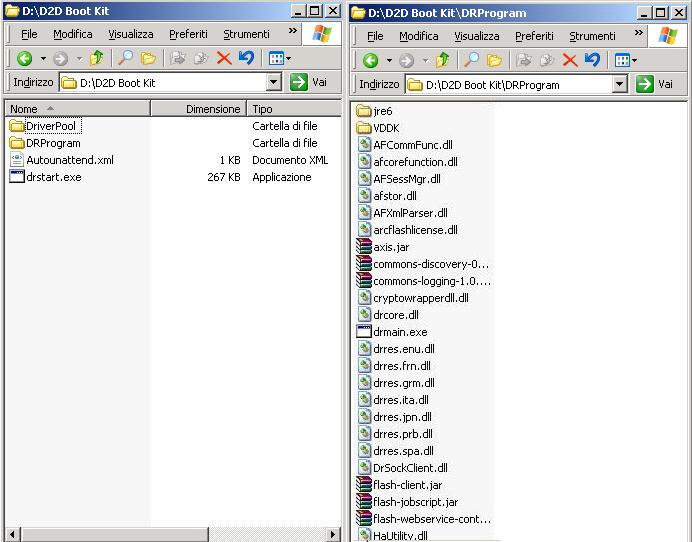Expand the address dropdown showing D:\D2D Boot Kit\DRProgram
The height and width of the screenshot is (542, 692).
(x=619, y=85)
